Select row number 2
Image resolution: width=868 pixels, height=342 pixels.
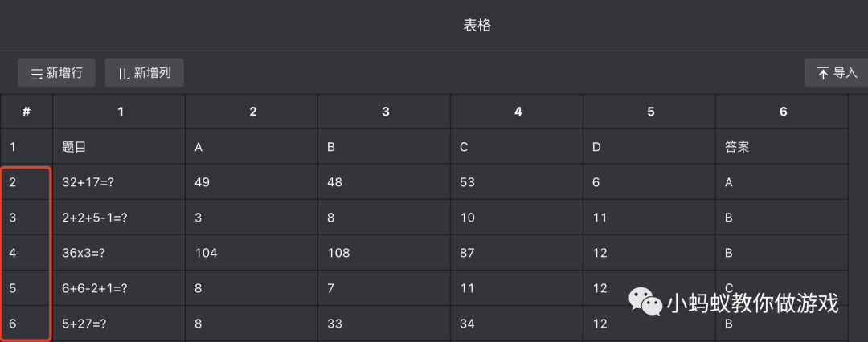[x=27, y=182]
